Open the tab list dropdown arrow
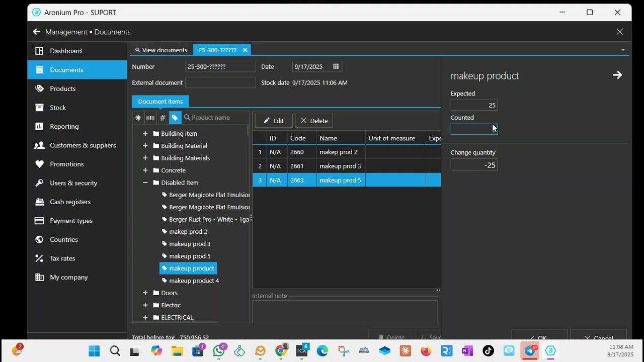644x362 pixels. tap(623, 50)
